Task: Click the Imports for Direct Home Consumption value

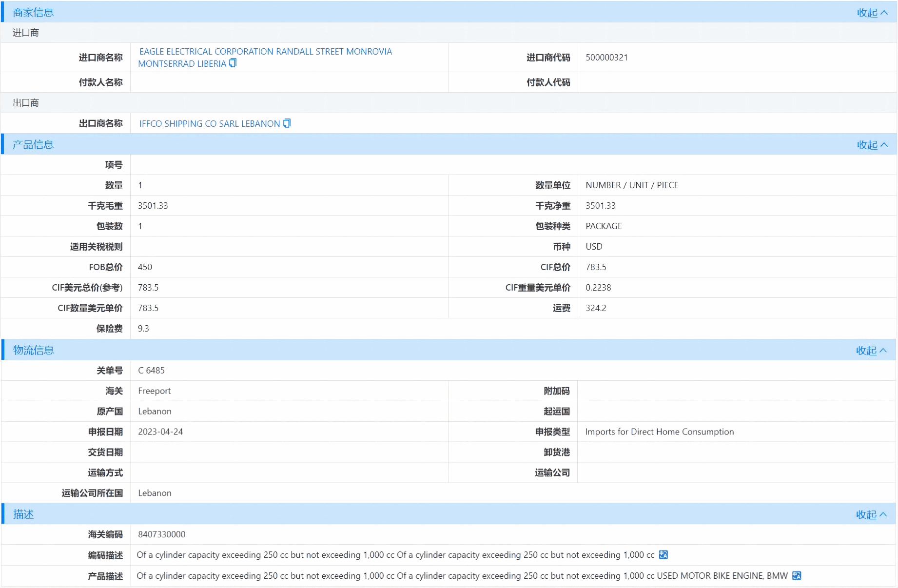Action: click(x=659, y=432)
